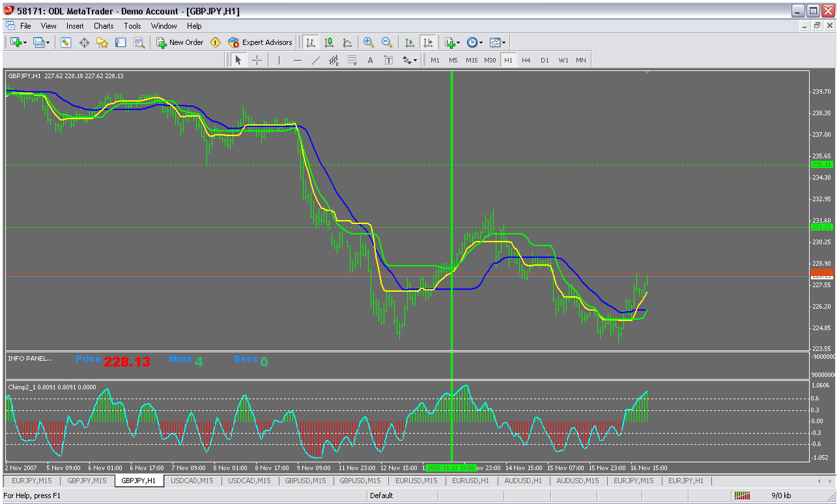The image size is (839, 504).
Task: Open the Window menu
Action: pos(164,26)
